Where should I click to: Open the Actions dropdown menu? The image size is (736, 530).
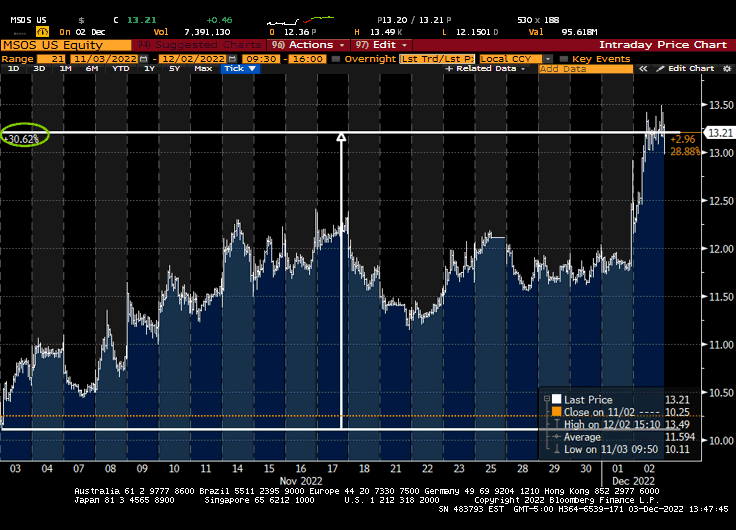click(308, 45)
